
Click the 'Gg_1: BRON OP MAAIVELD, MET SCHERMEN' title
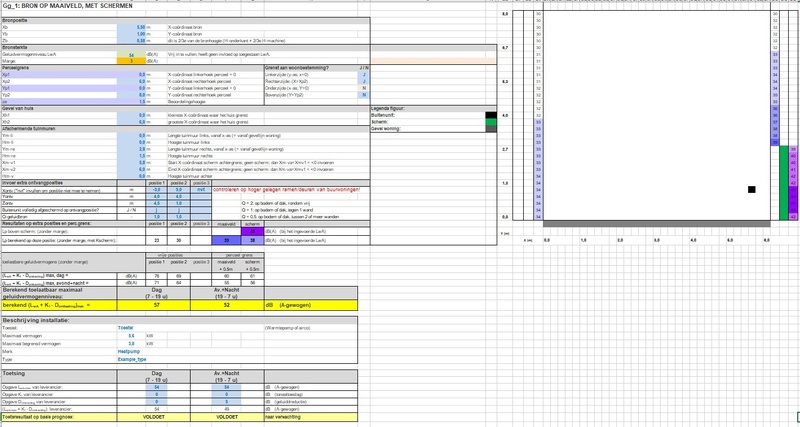[67, 6]
